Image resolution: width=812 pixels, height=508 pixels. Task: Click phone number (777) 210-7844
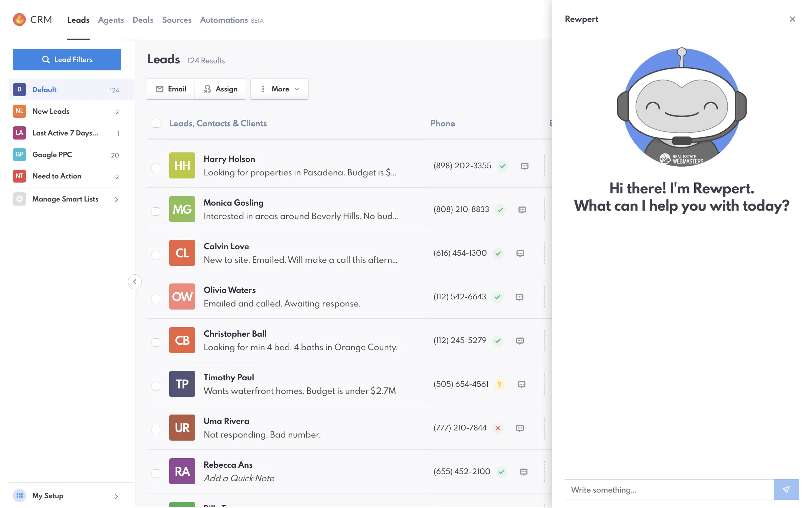(460, 428)
